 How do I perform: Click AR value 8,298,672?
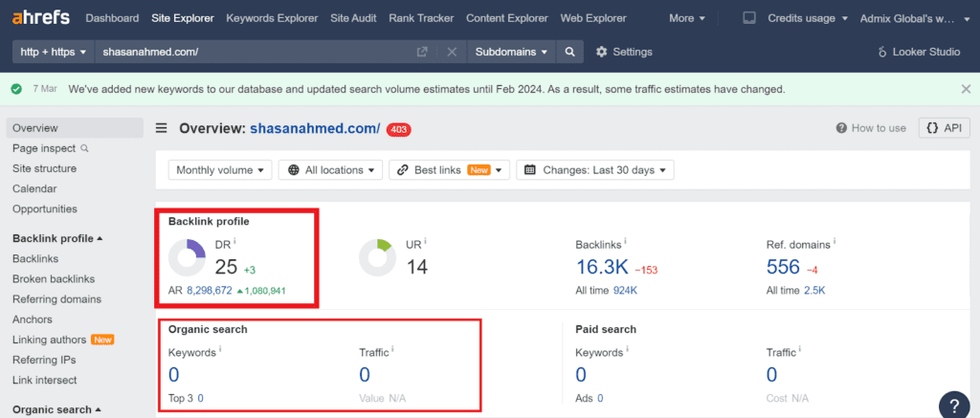[210, 291]
